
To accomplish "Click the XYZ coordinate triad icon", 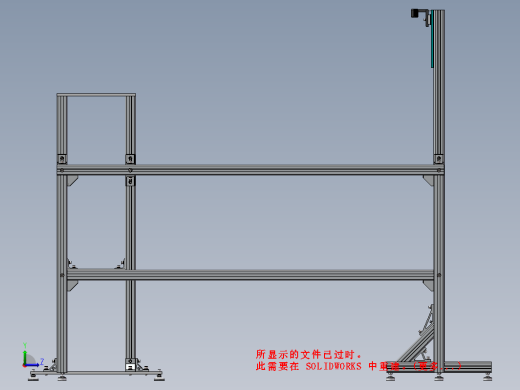I will point(33,355).
